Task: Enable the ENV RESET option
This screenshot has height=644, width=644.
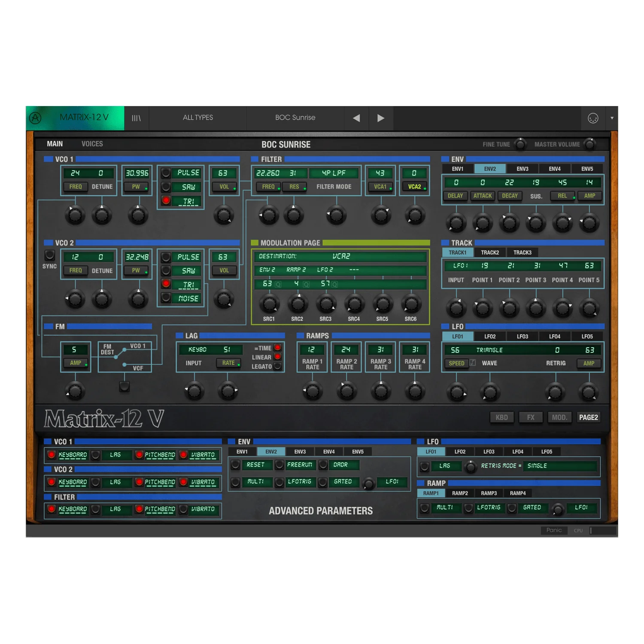Action: pos(235,465)
